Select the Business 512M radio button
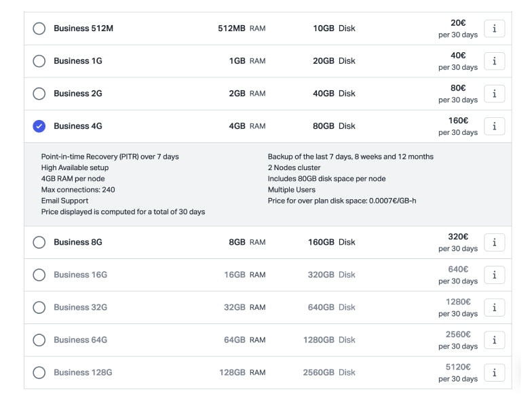 click(39, 28)
